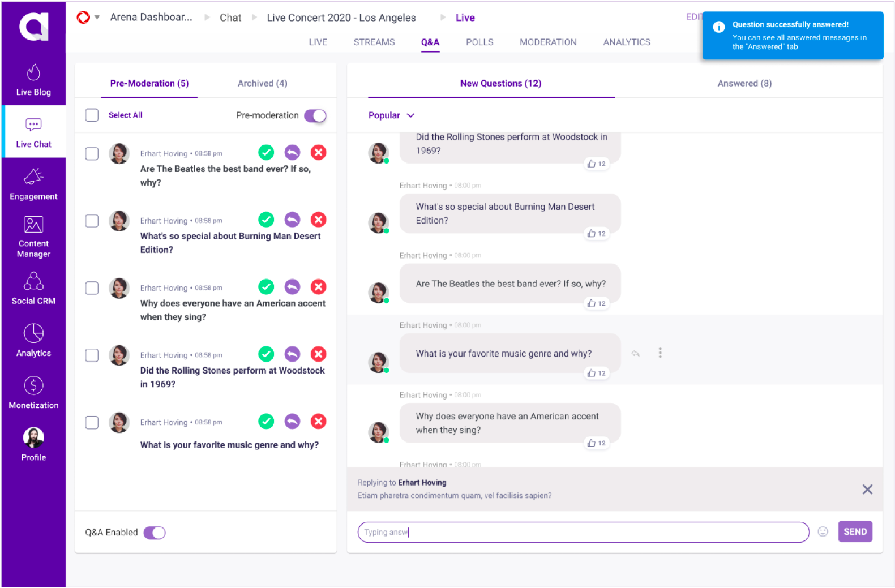The height and width of the screenshot is (588, 895).
Task: Reject the Burning Man question with red X
Action: [318, 220]
